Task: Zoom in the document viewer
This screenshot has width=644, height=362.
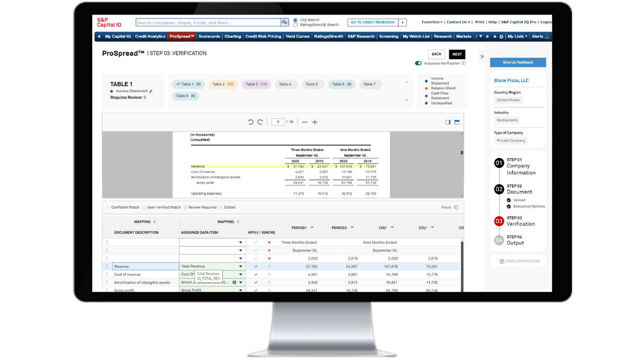Action: 315,122
